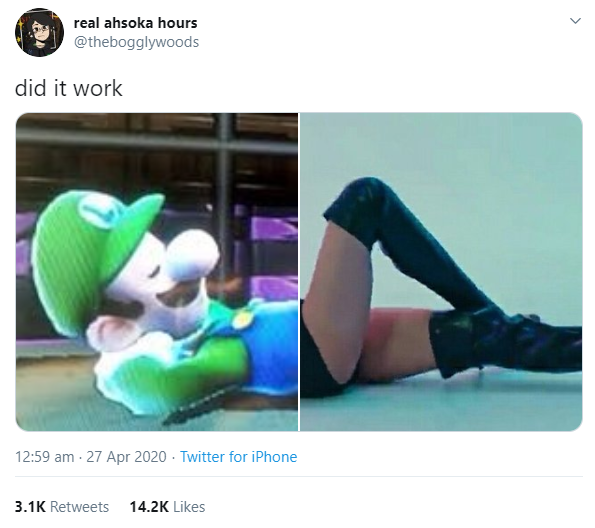
Task: Click the 'Likes' label text
Action: [189, 507]
